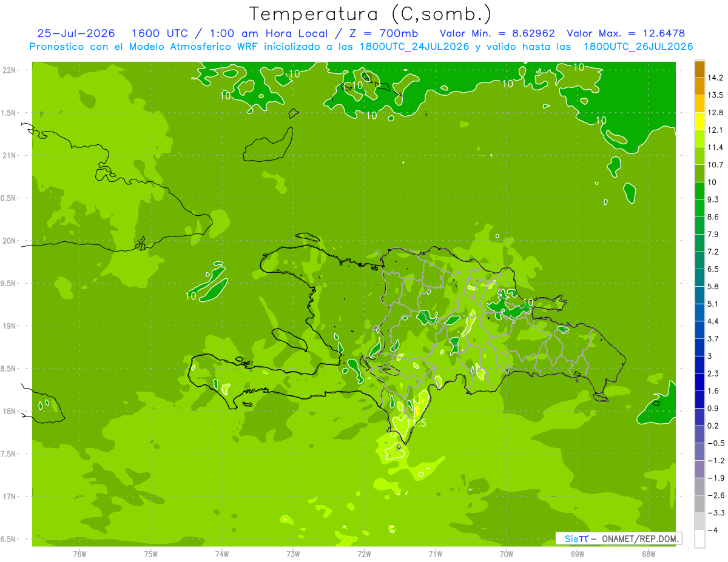Screen dimensions: 728x562
Task: Click the '21N' latitude axis label
Action: [9, 155]
